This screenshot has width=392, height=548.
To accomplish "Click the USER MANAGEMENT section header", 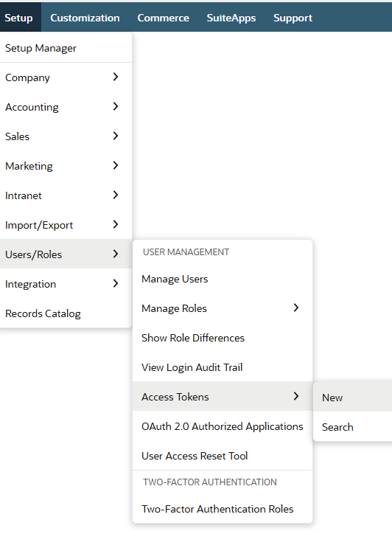I will pyautogui.click(x=186, y=252).
